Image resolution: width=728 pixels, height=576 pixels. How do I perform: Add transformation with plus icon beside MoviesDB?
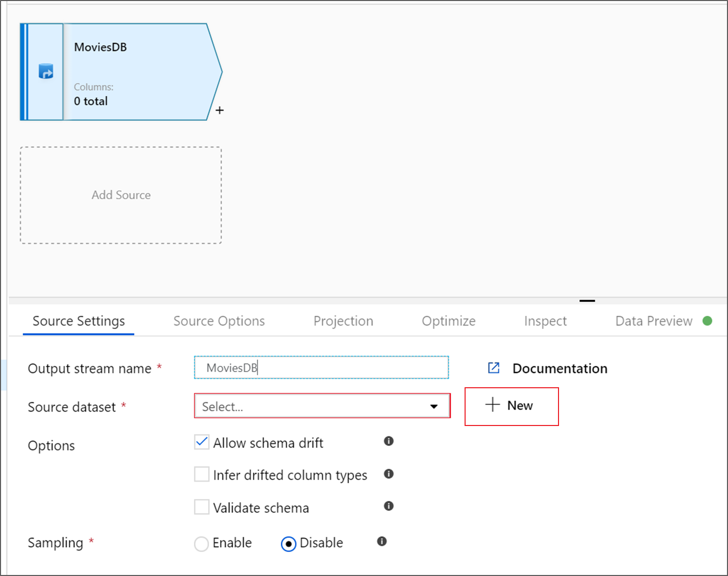[220, 110]
